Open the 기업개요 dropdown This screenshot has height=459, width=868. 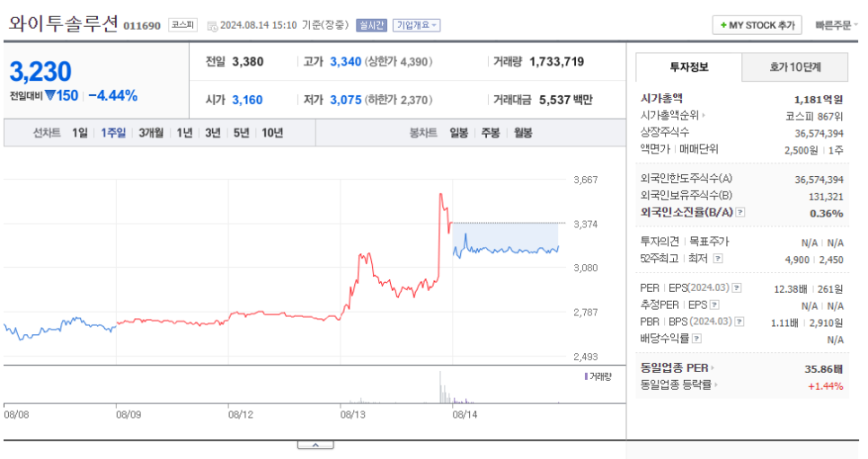pyautogui.click(x=416, y=25)
